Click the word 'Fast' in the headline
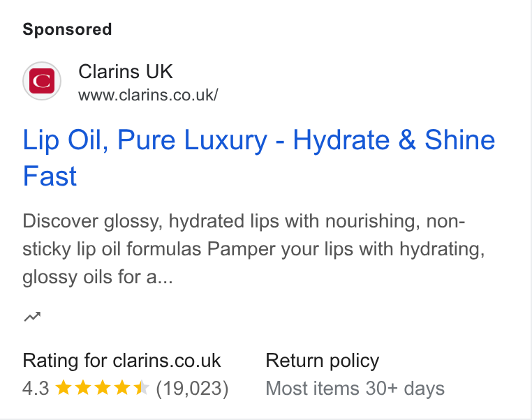The image size is (532, 420). click(50, 176)
